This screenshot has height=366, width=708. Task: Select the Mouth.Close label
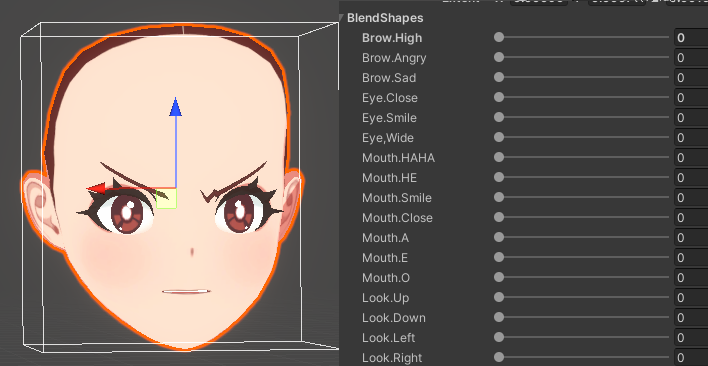point(397,218)
